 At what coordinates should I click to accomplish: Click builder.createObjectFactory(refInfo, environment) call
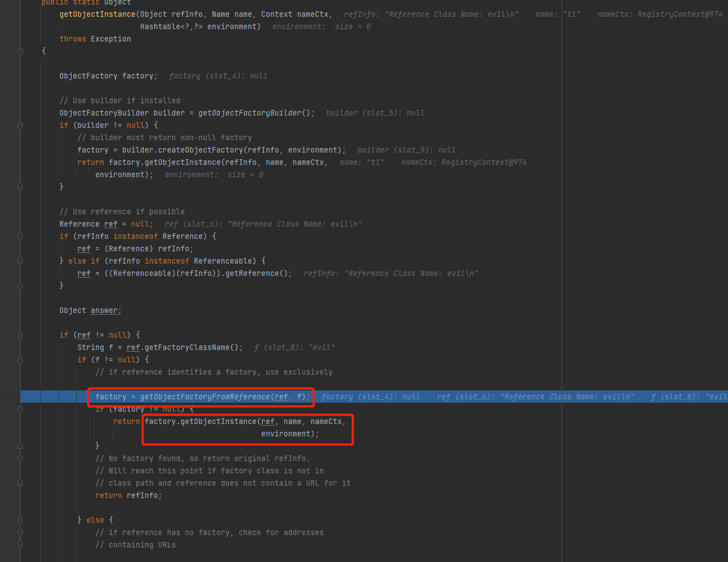click(231, 150)
